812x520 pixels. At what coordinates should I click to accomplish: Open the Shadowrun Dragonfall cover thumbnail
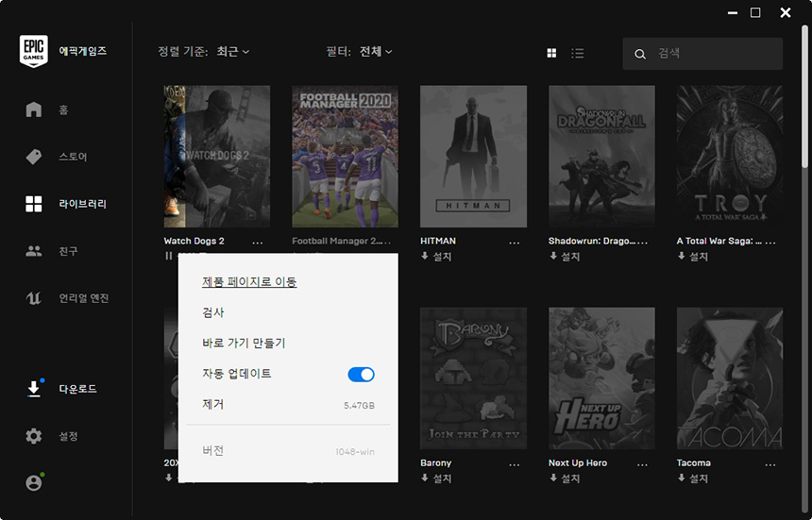pos(601,157)
